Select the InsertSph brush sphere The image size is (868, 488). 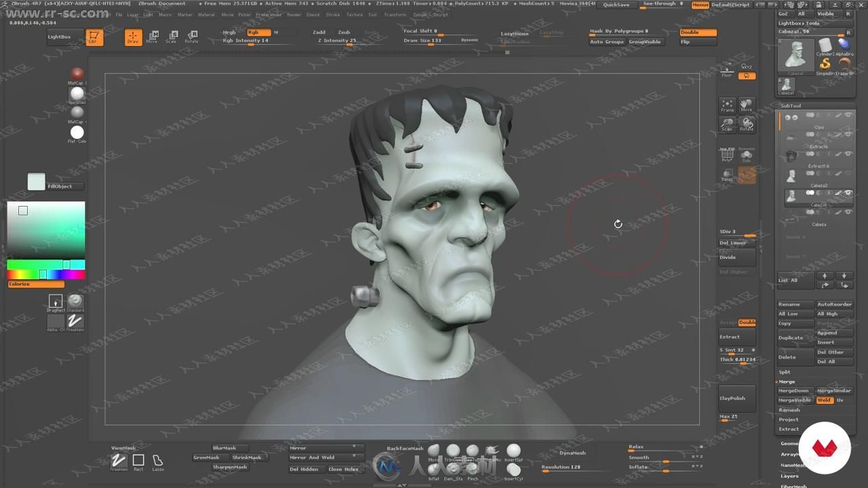pyautogui.click(x=513, y=451)
